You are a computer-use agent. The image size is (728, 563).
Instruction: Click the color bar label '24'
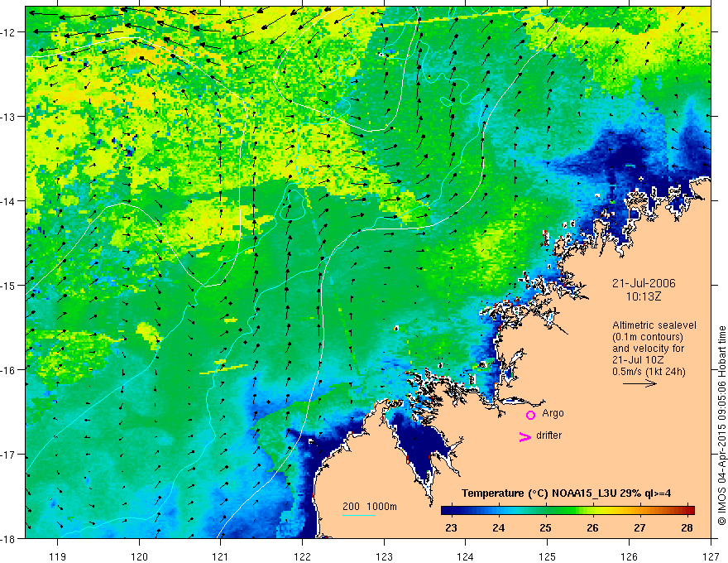(x=498, y=527)
